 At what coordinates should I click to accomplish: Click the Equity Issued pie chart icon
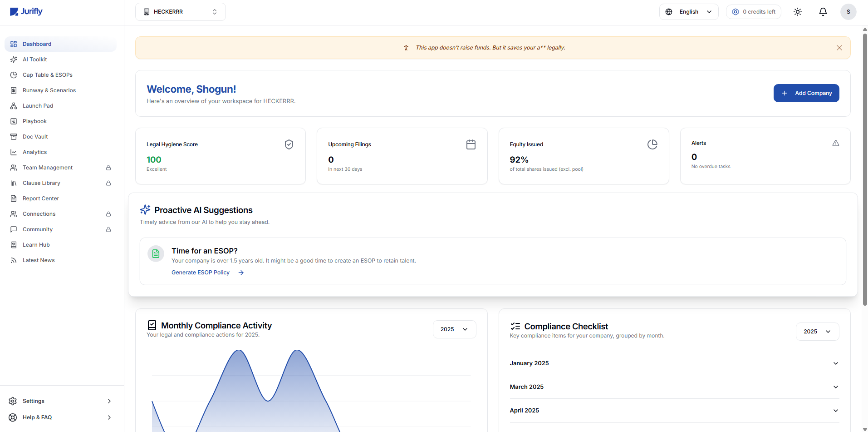pyautogui.click(x=652, y=144)
